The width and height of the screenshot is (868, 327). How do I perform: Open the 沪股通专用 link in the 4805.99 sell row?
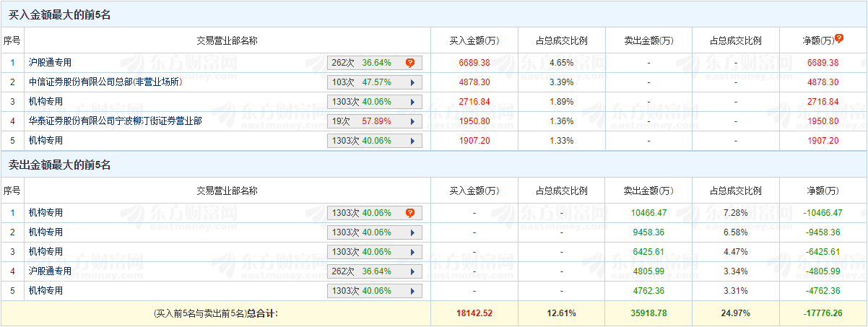click(x=50, y=271)
